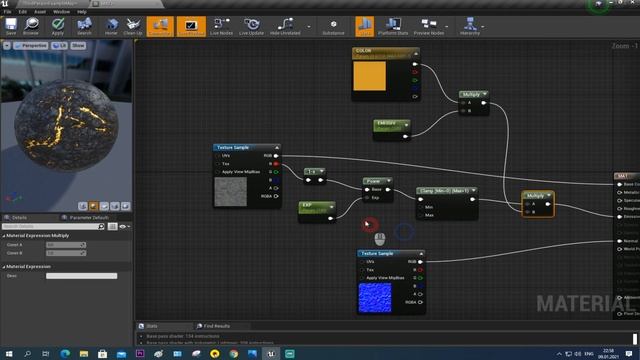The height and width of the screenshot is (360, 640).
Task: Open the Hierarchy toolbar icon
Action: tap(470, 26)
